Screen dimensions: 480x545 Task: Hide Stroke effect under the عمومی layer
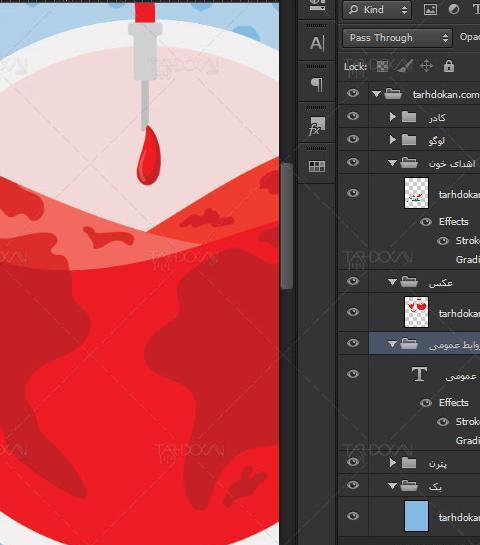click(x=443, y=422)
